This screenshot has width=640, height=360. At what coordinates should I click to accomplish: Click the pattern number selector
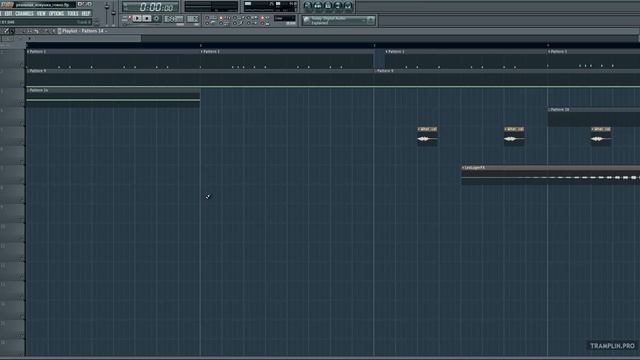pyautogui.click(x=192, y=19)
